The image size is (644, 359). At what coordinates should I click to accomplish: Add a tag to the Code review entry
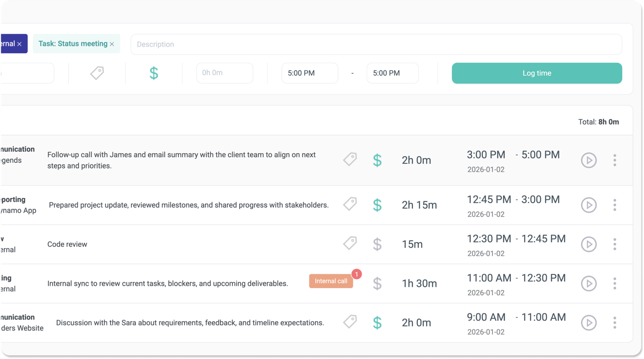pos(350,243)
